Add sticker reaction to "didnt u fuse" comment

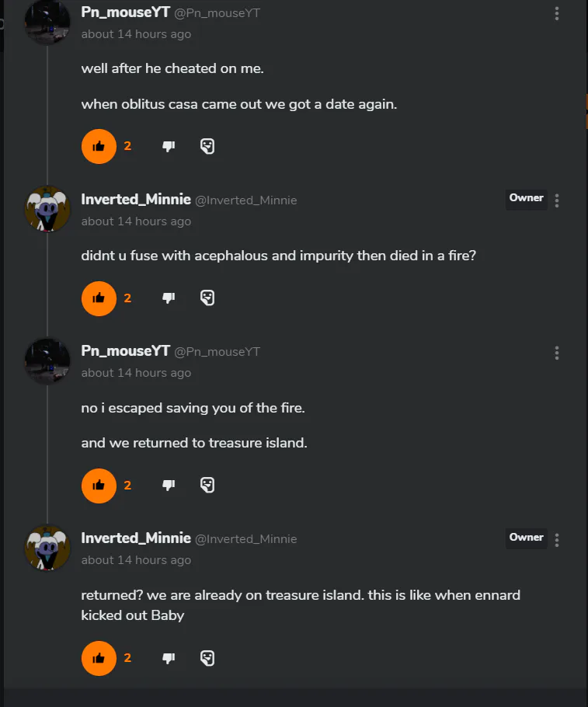[x=207, y=298]
